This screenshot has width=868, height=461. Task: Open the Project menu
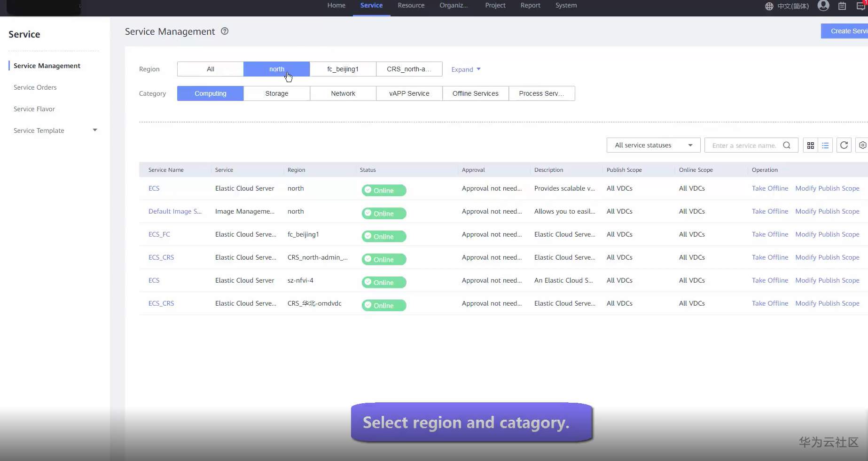pos(495,6)
